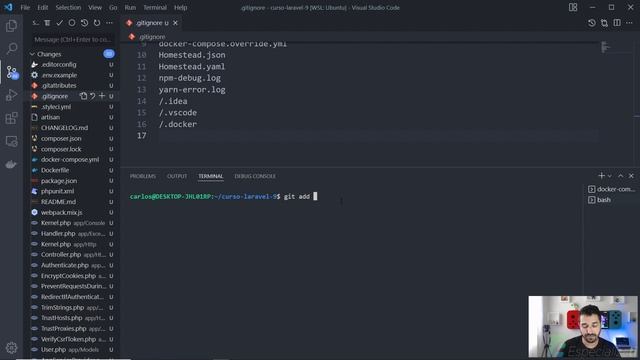The height and width of the screenshot is (360, 640).
Task: Click the commit message input field
Action: point(73,40)
